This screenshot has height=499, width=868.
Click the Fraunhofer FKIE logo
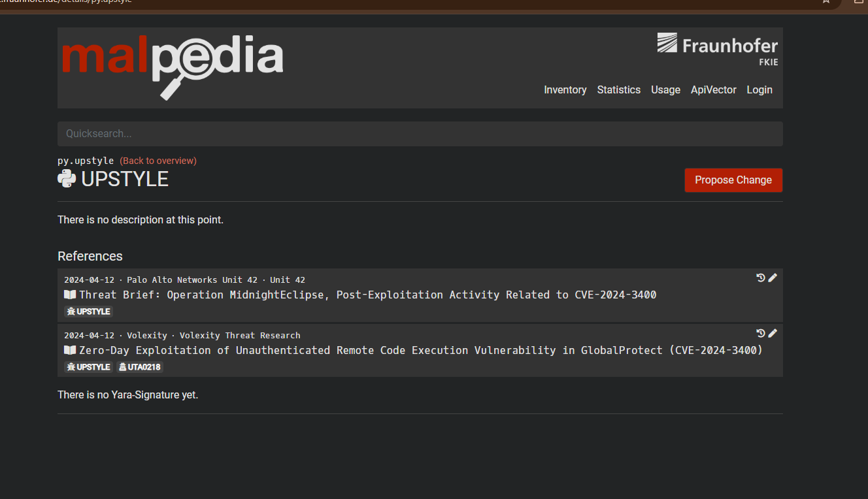pyautogui.click(x=717, y=50)
